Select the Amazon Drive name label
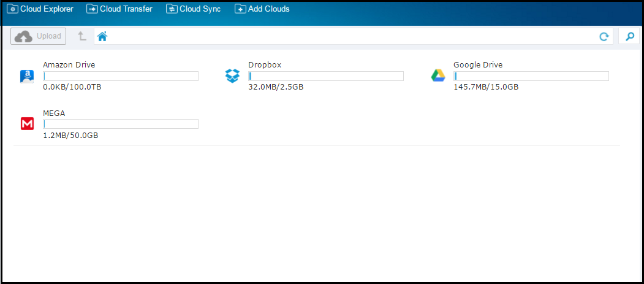Image resolution: width=644 pixels, height=284 pixels. pos(69,64)
